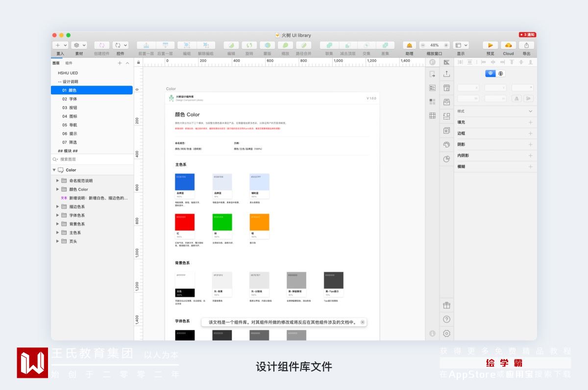Click the 联集 union icon
This screenshot has height=390, width=588.
tap(329, 45)
